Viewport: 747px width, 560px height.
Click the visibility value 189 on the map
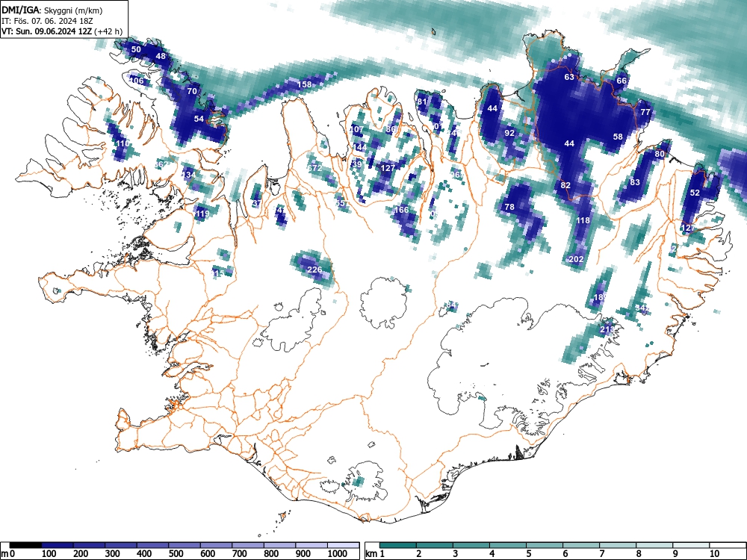[x=601, y=298]
